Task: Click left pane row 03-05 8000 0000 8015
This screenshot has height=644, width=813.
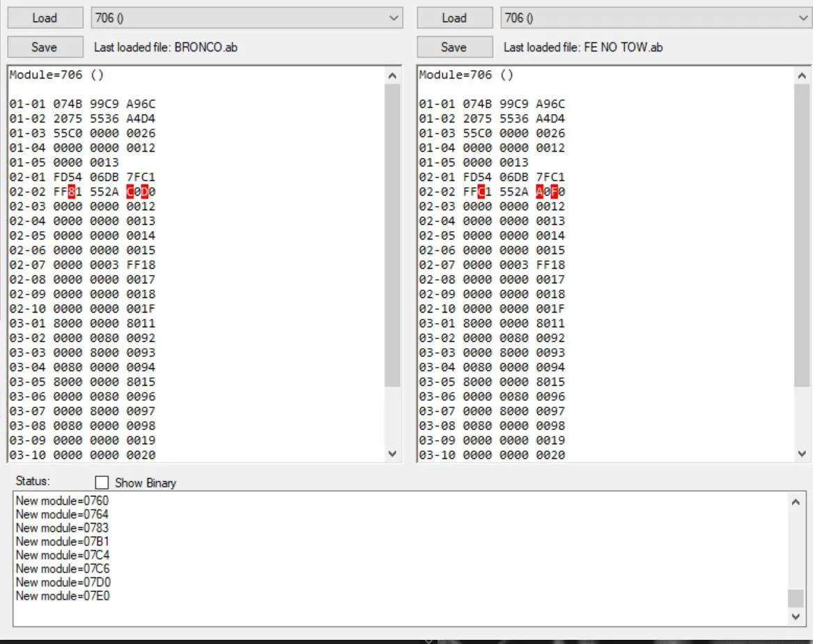Action: tap(82, 382)
